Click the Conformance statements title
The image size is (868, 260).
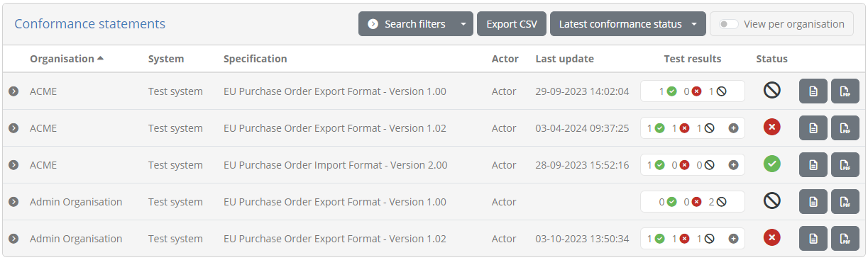pos(90,24)
